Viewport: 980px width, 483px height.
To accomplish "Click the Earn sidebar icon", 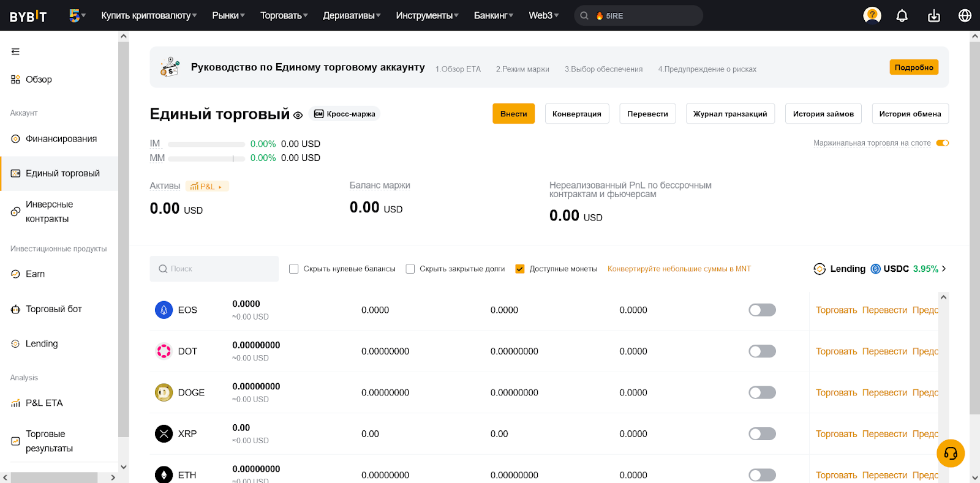I will [15, 274].
